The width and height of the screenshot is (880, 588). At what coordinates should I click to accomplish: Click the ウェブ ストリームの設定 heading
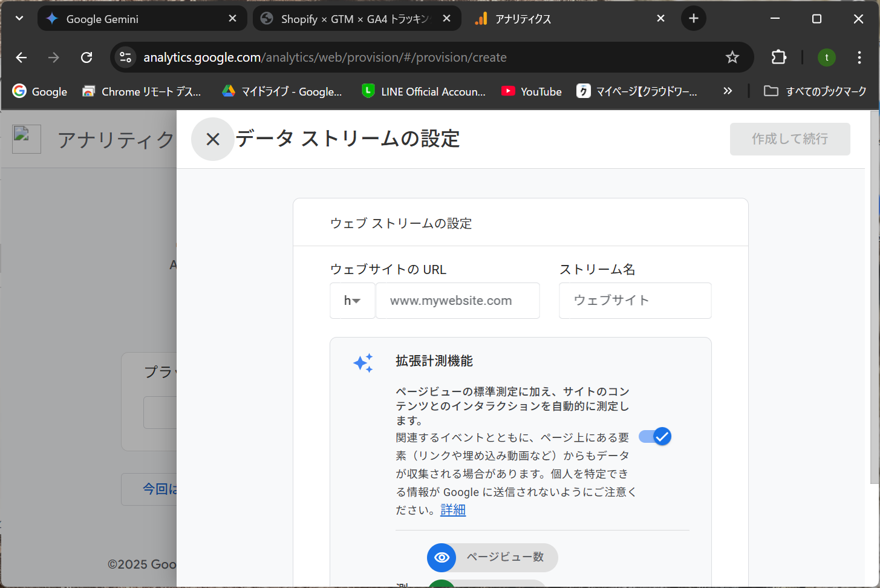point(401,223)
